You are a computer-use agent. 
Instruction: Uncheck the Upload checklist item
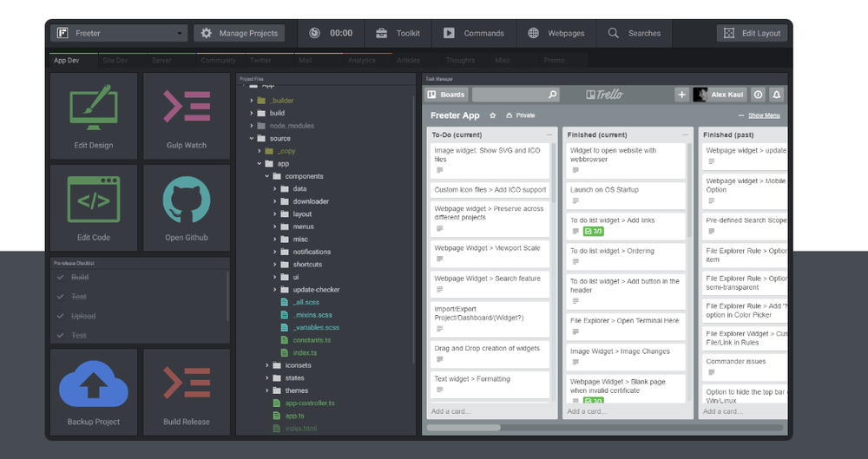click(x=61, y=316)
